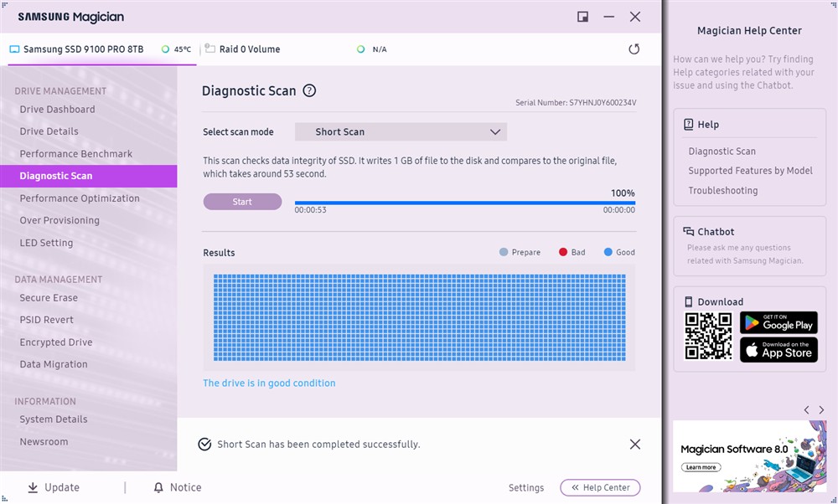
Task: Click the Update download icon
Action: tap(33, 487)
